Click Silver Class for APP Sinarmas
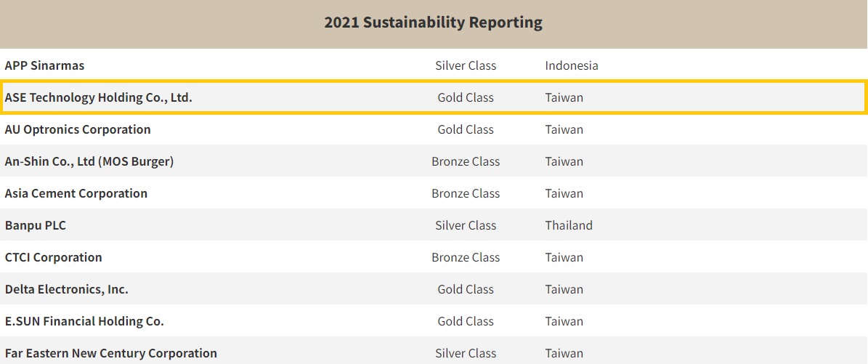Image resolution: width=868 pixels, height=364 pixels. (x=466, y=65)
